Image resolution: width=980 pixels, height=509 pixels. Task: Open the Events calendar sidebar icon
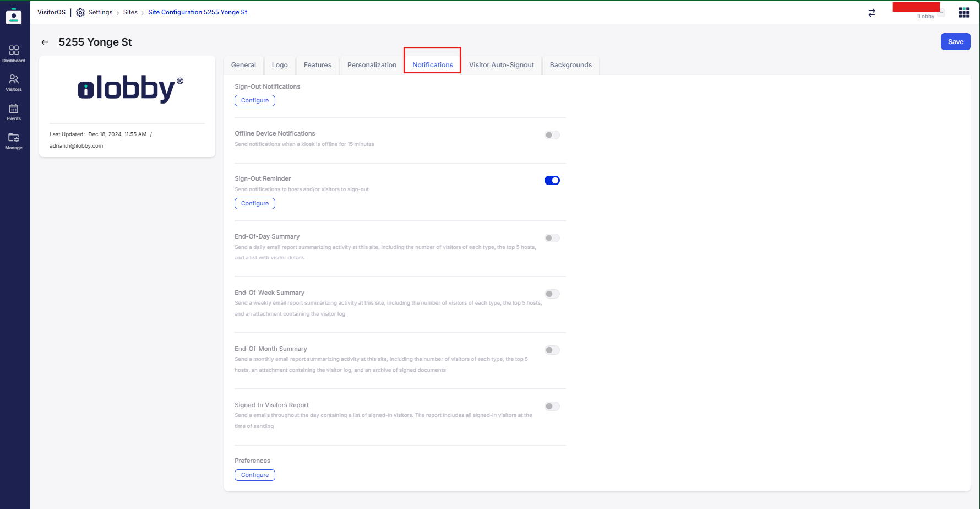click(x=14, y=112)
